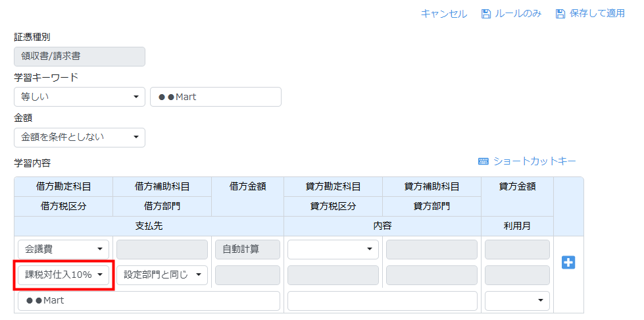This screenshot has height=320, width=644.
Task: Open the 利用月 usage month dropdown
Action: click(517, 301)
